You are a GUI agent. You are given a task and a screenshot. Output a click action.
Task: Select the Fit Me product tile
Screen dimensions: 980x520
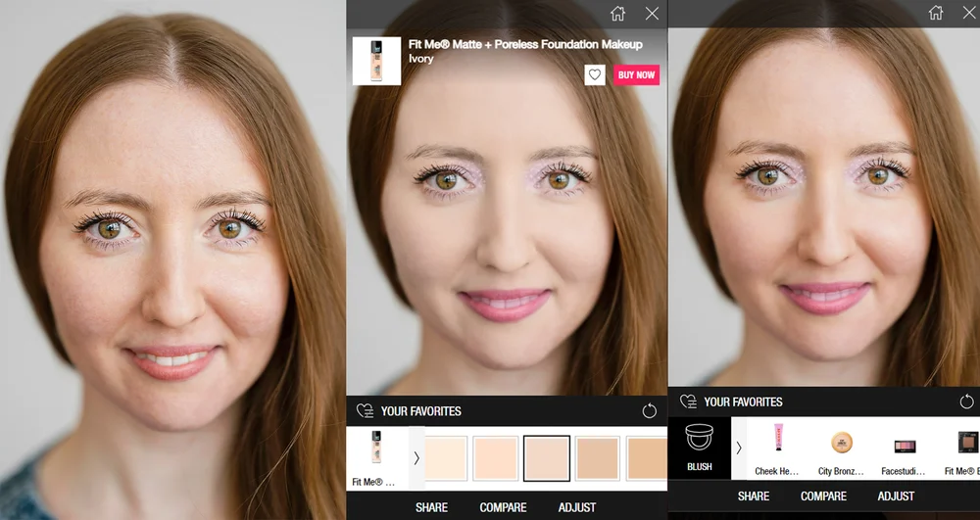coord(377,458)
